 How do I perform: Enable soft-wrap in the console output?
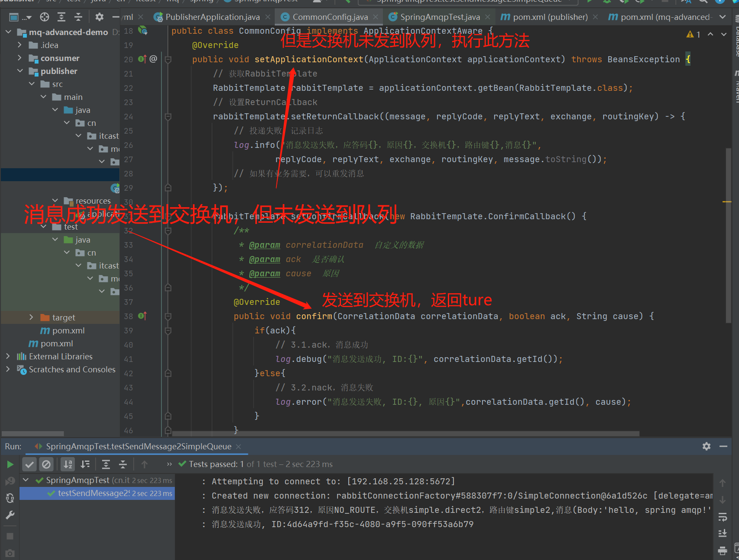coord(723,517)
